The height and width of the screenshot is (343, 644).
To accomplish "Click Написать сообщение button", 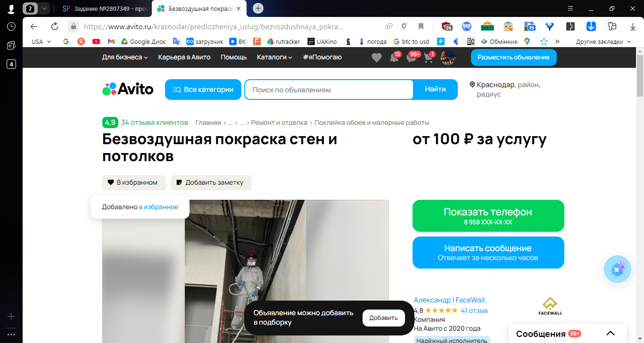I will coord(488,253).
